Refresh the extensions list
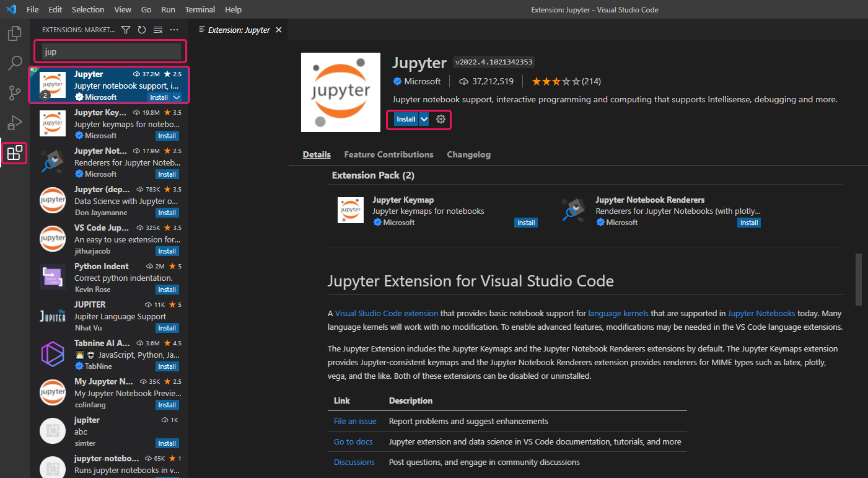 click(142, 30)
